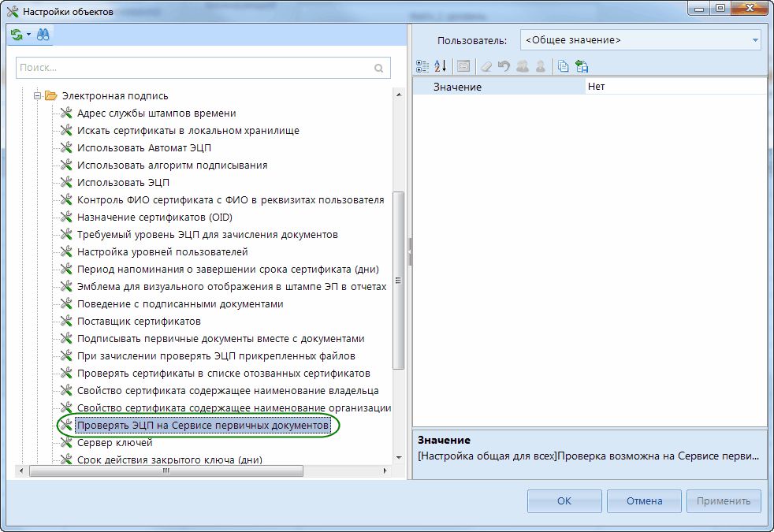Switch to the categorized property view icon

(x=422, y=67)
